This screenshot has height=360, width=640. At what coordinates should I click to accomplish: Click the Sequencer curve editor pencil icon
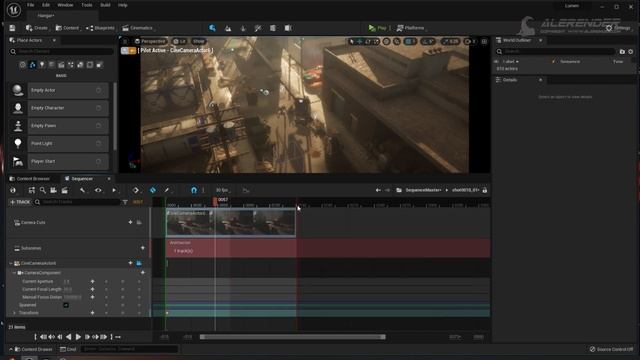(167, 190)
